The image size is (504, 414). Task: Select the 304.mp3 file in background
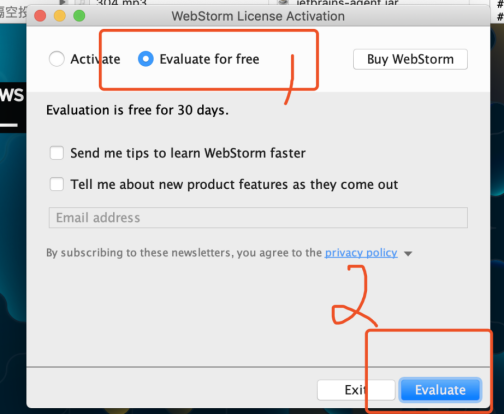coord(121,3)
